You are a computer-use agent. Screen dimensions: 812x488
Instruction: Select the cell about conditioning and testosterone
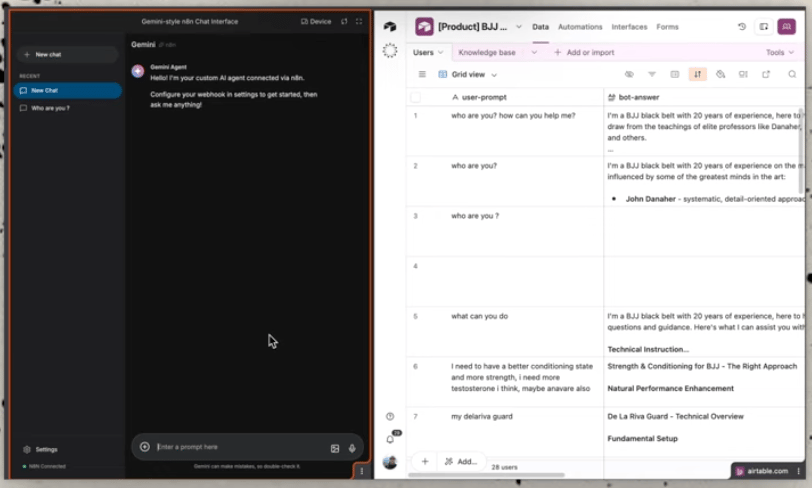point(505,382)
